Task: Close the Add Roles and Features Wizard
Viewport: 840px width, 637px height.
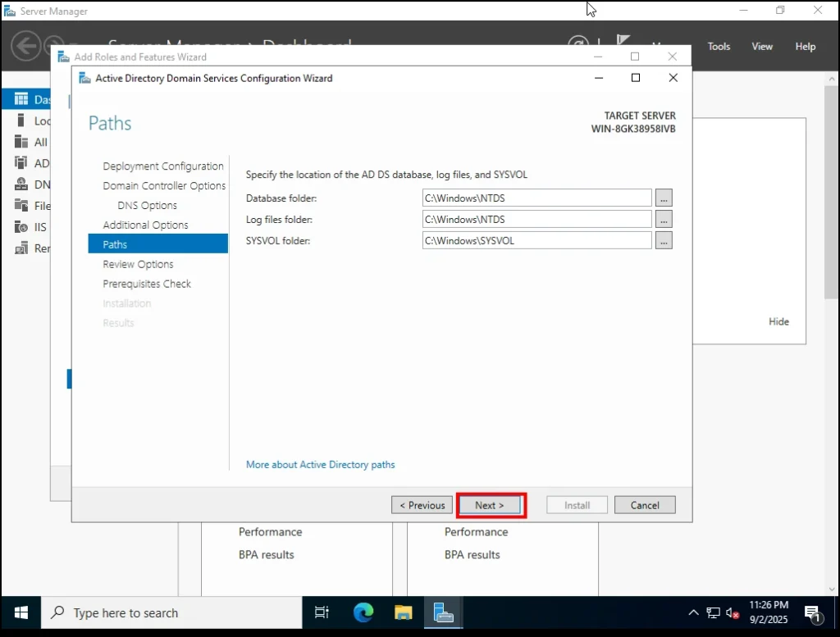Action: click(673, 57)
